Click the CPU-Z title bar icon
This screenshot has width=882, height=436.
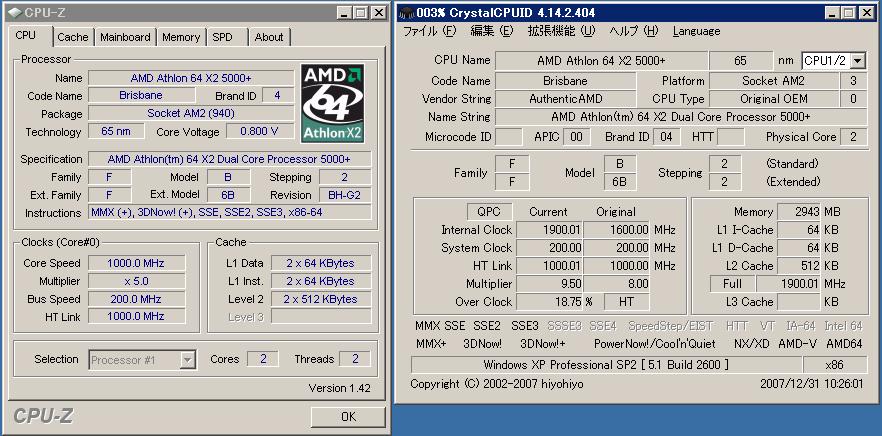(x=16, y=12)
